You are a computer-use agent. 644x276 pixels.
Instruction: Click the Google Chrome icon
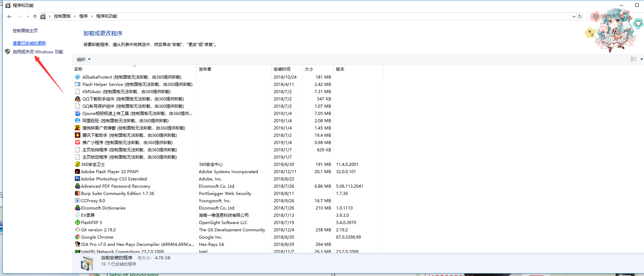(78, 237)
